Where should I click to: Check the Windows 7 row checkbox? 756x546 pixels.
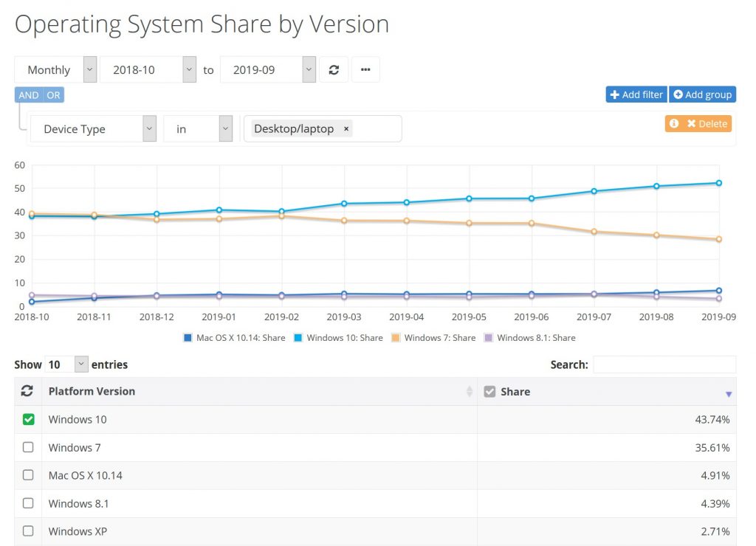click(x=28, y=447)
